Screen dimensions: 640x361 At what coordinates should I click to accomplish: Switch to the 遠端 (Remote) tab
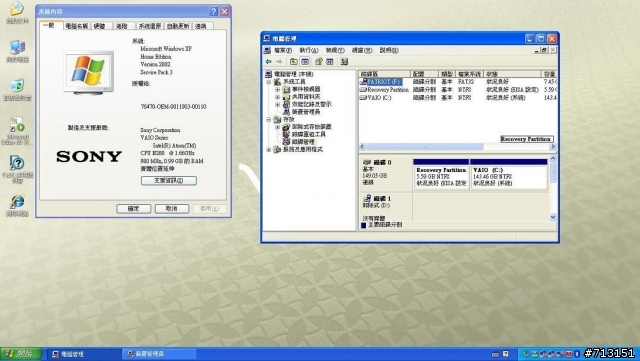click(x=202, y=26)
